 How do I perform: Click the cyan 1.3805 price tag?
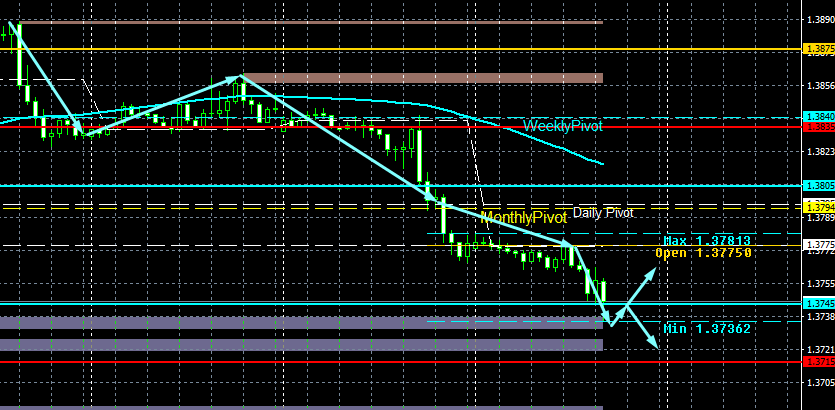pyautogui.click(x=820, y=186)
